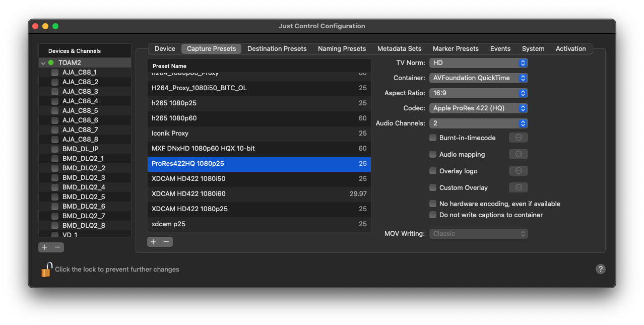
Task: Tick the BMD_DLQ2_4 channel checkbox
Action: [x=55, y=187]
